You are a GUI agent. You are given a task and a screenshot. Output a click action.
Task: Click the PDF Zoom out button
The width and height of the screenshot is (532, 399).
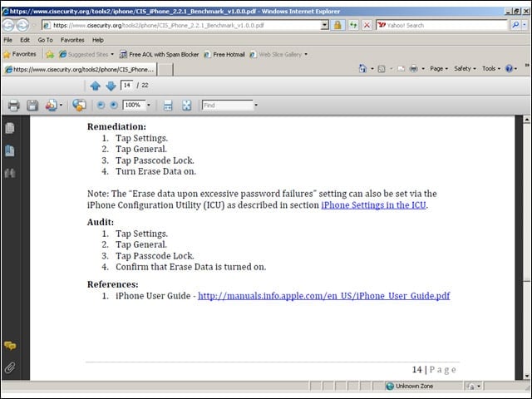[101, 106]
